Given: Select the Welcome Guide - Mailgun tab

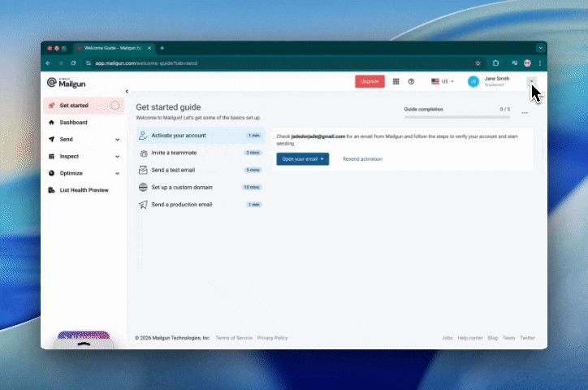Looking at the screenshot, I should (113, 48).
